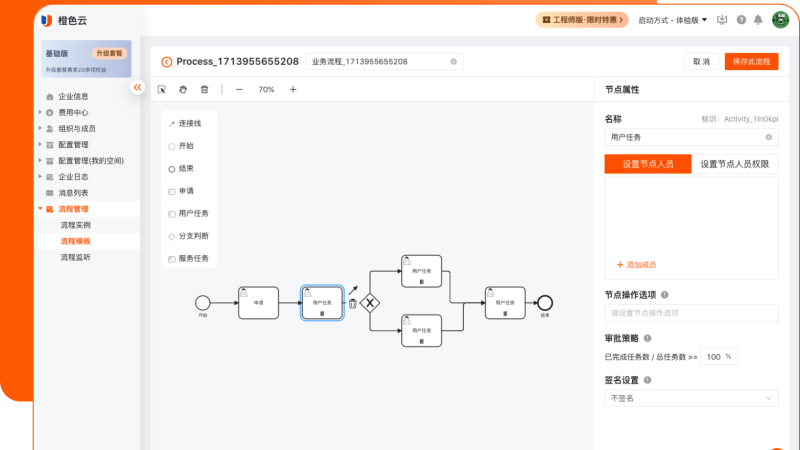
Task: Open the 工程师版·限时特惠 promo banner
Action: pos(582,20)
